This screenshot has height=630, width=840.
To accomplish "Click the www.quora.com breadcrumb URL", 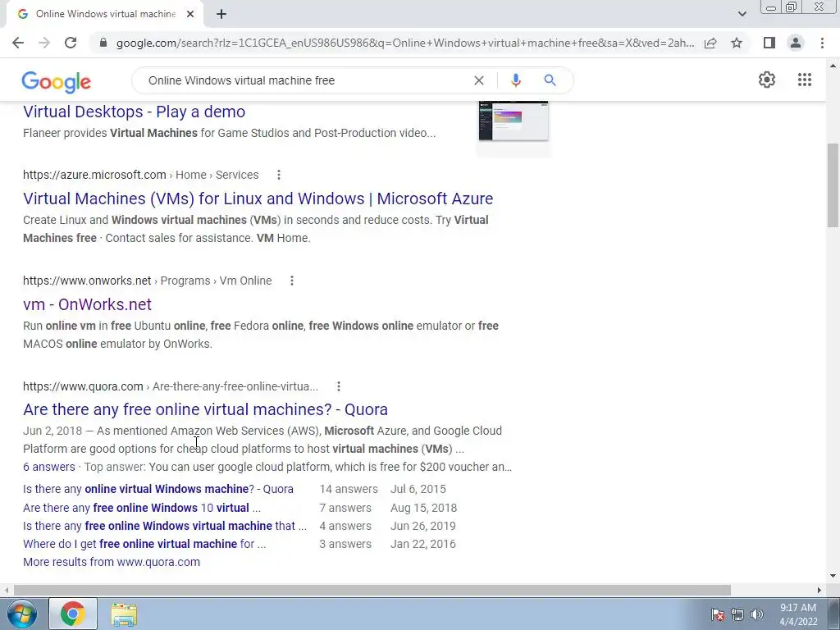I will pyautogui.click(x=171, y=386).
